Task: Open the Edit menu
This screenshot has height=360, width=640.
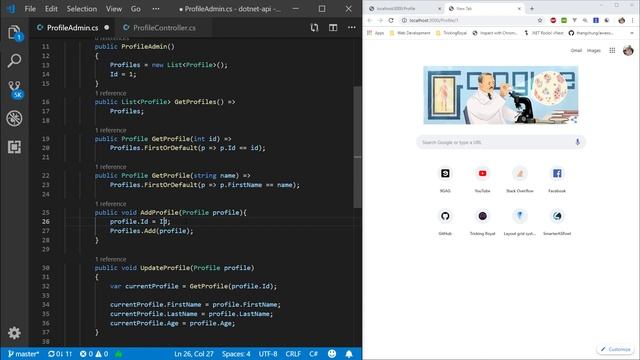Action: pos(51,9)
